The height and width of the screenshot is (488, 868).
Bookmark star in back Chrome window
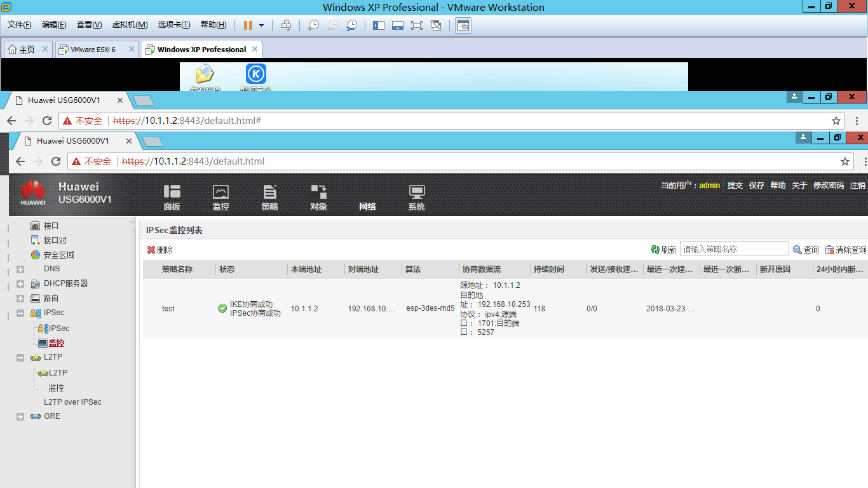pyautogui.click(x=836, y=121)
